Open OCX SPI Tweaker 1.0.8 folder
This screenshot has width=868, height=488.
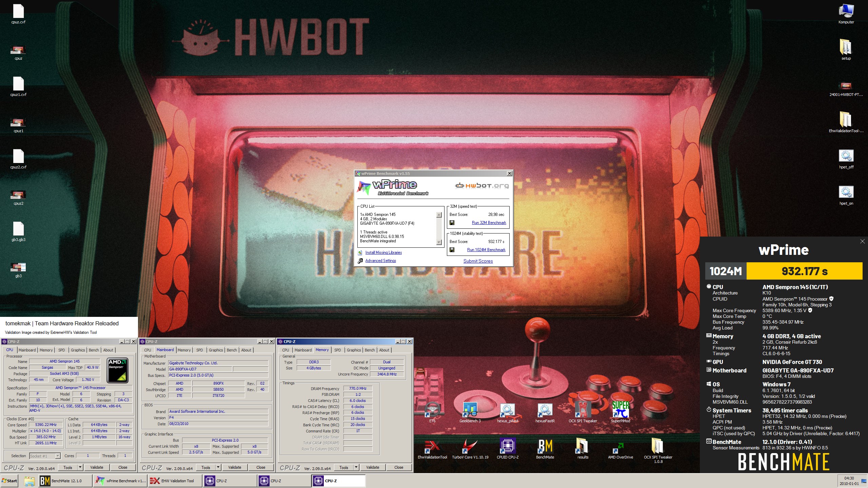point(658,451)
